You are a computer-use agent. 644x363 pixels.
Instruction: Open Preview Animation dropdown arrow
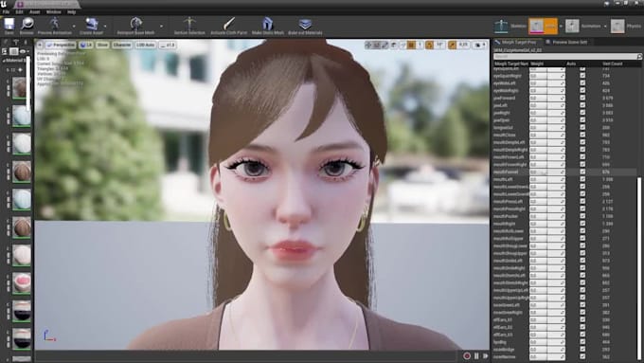pos(74,26)
